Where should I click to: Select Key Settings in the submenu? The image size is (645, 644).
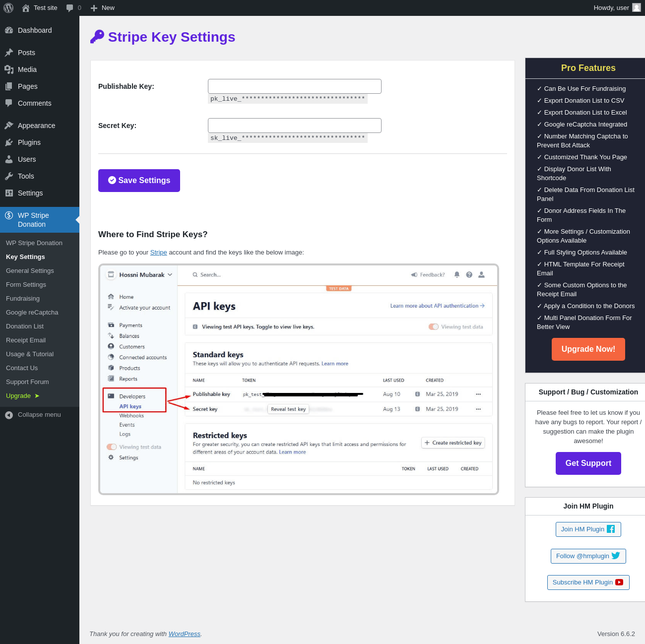tap(25, 257)
